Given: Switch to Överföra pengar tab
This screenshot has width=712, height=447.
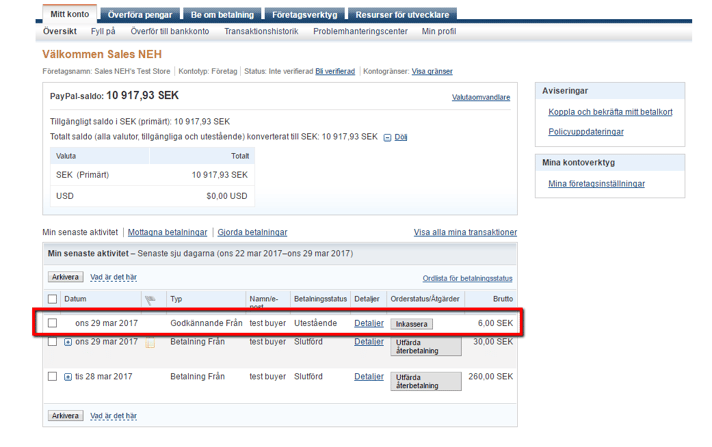Looking at the screenshot, I should [x=140, y=15].
